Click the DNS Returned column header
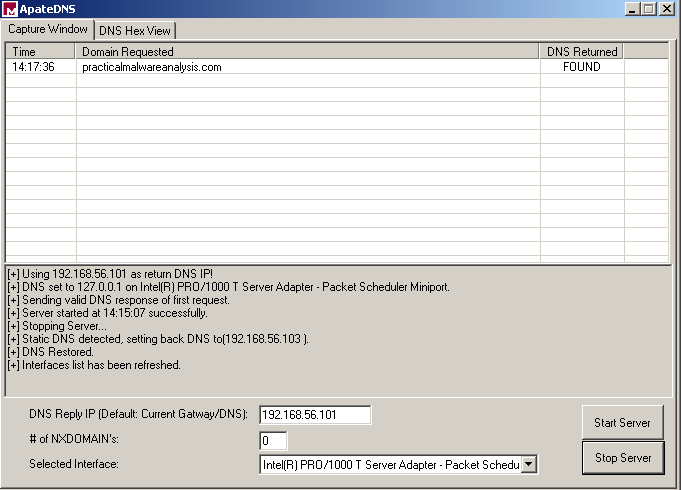The height and width of the screenshot is (490, 681). coord(582,51)
